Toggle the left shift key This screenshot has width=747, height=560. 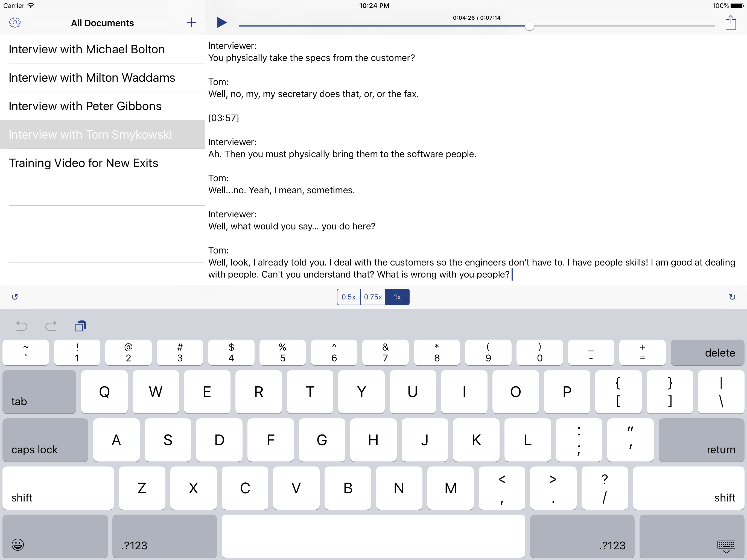(58, 488)
